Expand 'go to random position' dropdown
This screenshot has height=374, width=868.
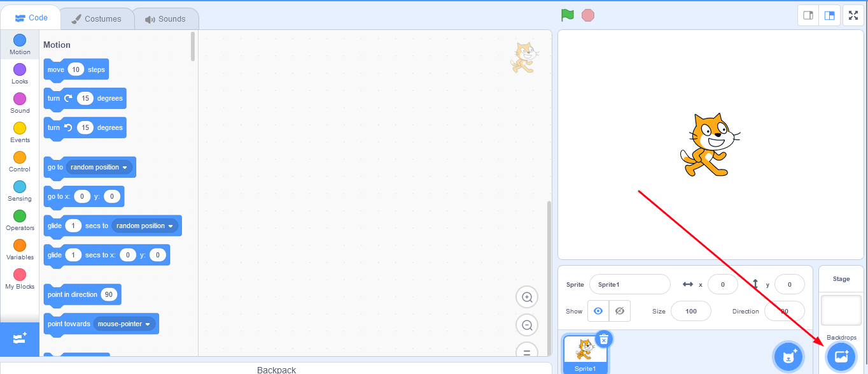(x=99, y=167)
